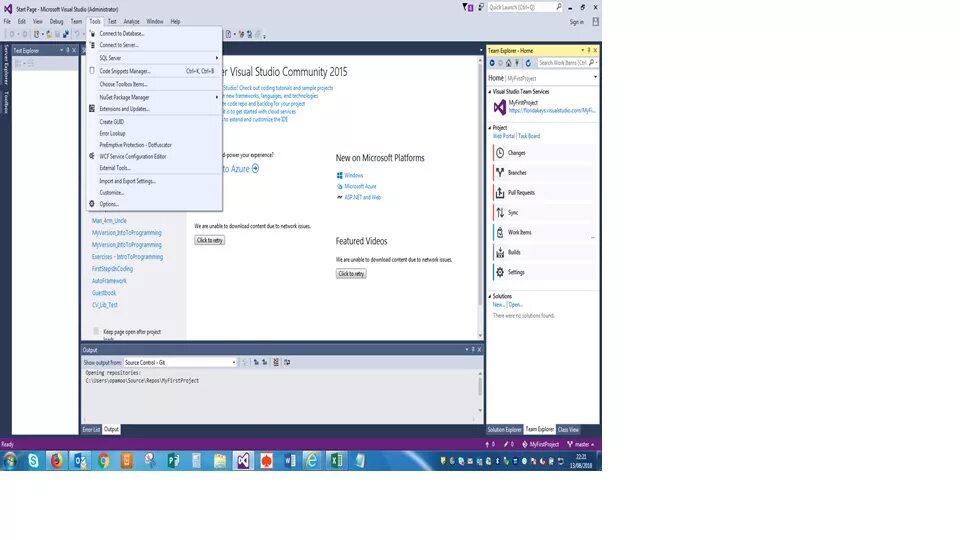Screen dimensions: 960x540
Task: Open Word from the Windows taskbar
Action: (290, 460)
